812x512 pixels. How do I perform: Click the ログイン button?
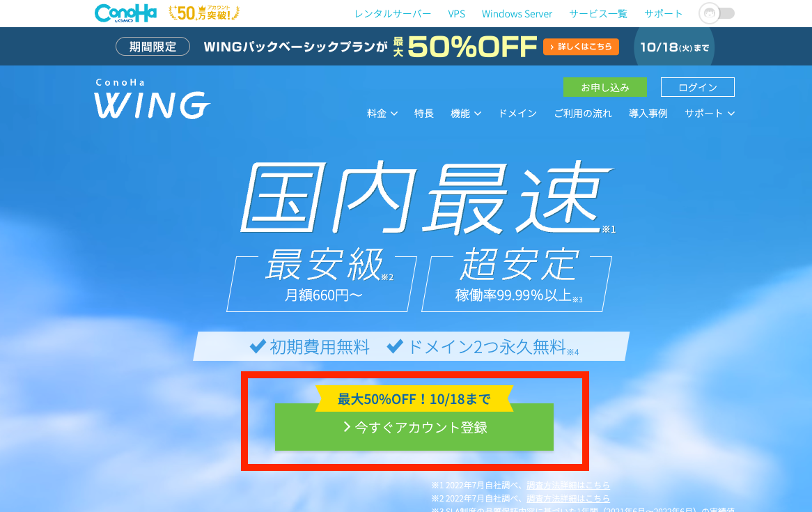[698, 87]
